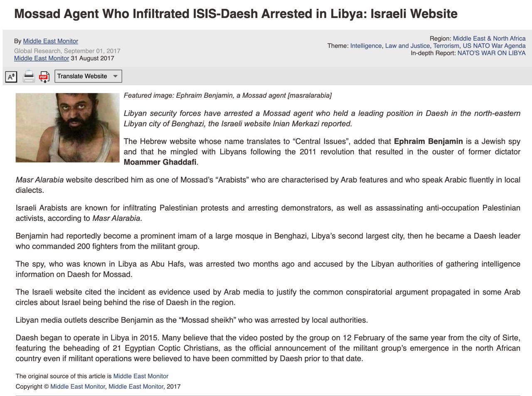Screen dimensions: 532x396
Task: Click the Translate Website dropdown arrow
Action: click(x=116, y=76)
